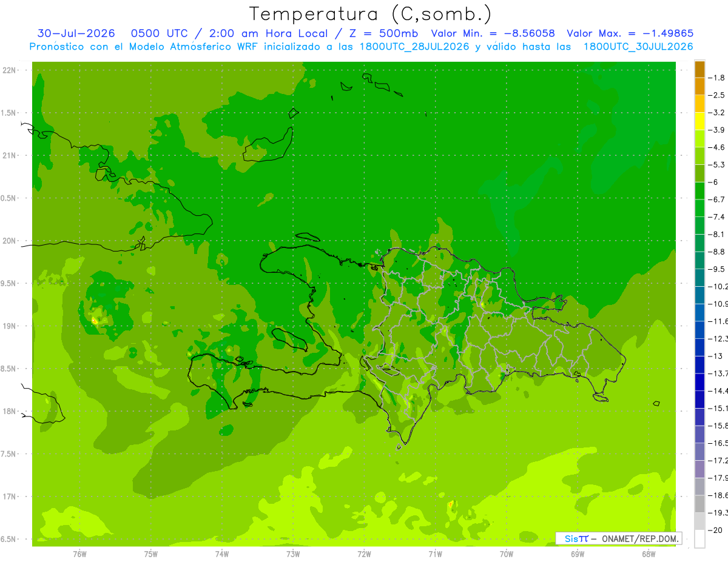The width and height of the screenshot is (728, 562).
Task: Click the '18N' latitude label
Action: [x=10, y=411]
